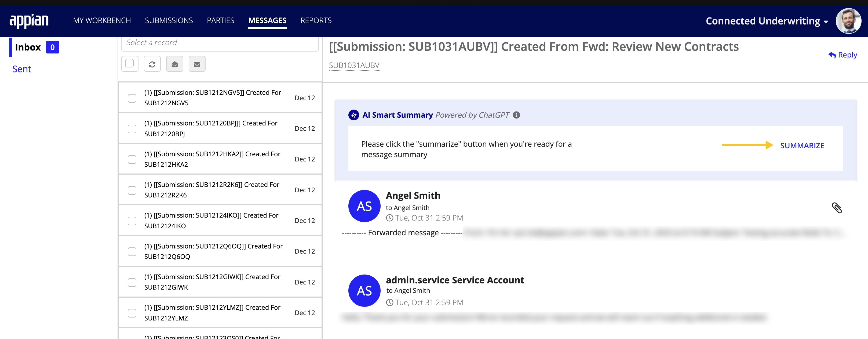The image size is (868, 339).
Task: Click the refresh messages icon
Action: point(152,64)
